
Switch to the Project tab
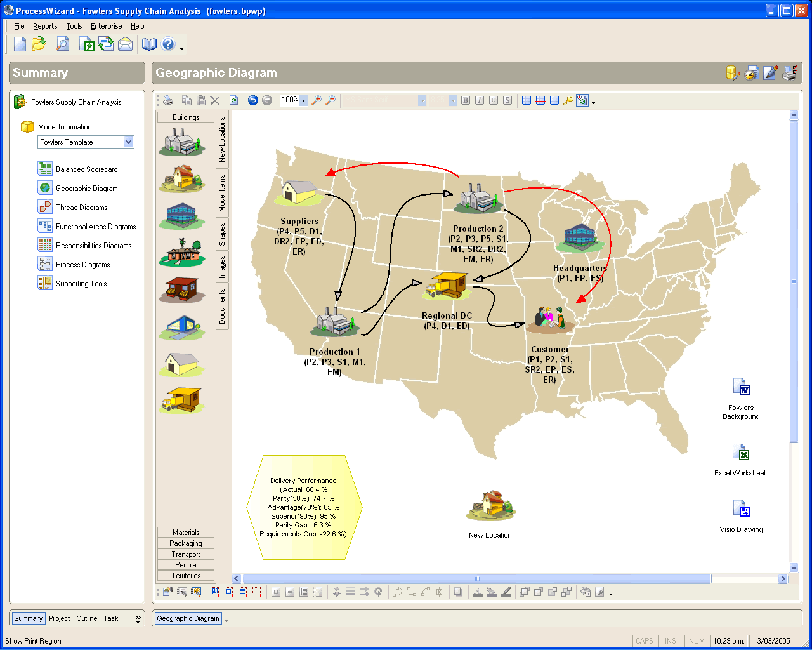(x=59, y=618)
